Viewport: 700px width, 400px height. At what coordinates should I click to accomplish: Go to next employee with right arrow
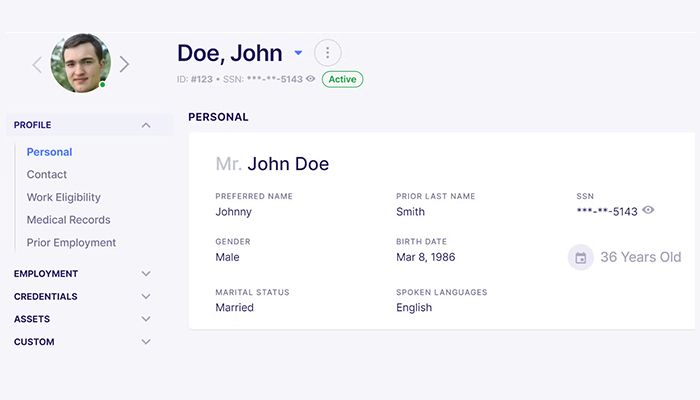pyautogui.click(x=124, y=65)
